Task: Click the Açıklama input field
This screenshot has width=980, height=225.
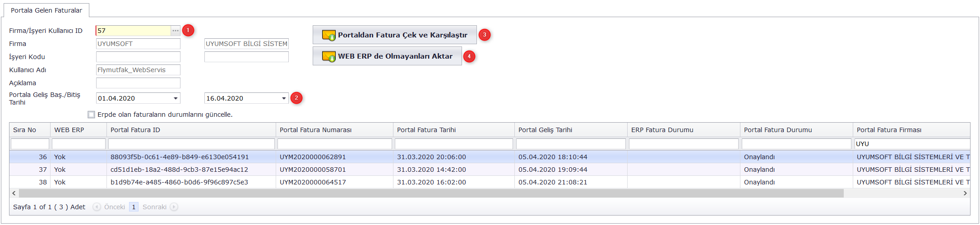Action: pyautogui.click(x=138, y=83)
